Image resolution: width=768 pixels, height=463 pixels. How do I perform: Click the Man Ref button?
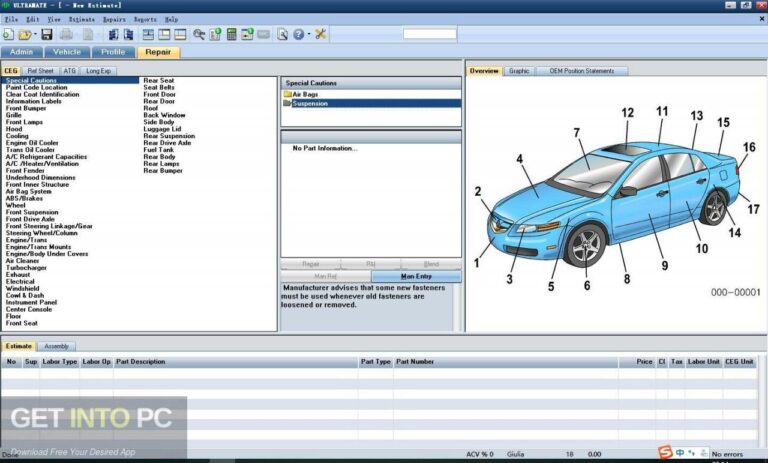325,276
